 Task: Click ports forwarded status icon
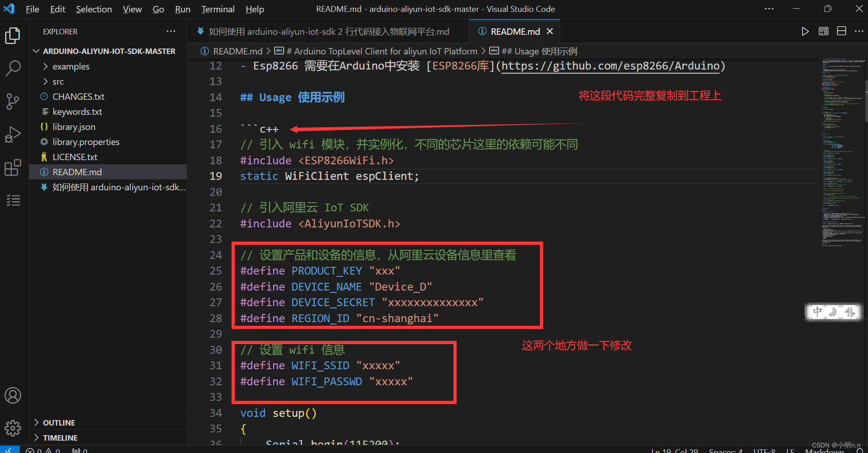[80, 450]
